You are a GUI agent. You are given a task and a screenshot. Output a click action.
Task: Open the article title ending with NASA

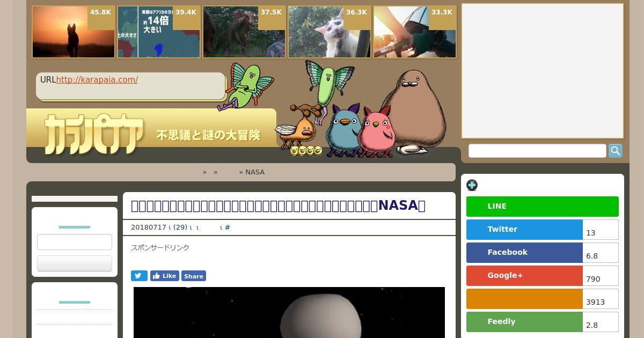(278, 205)
